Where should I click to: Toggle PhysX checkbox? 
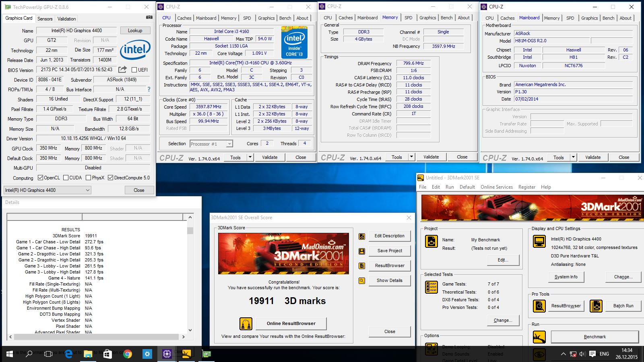coord(89,178)
